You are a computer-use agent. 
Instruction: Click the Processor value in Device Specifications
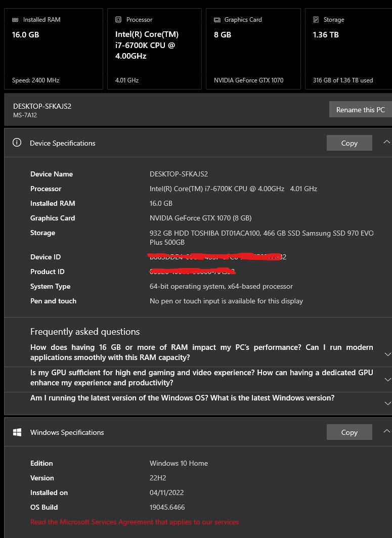(233, 189)
